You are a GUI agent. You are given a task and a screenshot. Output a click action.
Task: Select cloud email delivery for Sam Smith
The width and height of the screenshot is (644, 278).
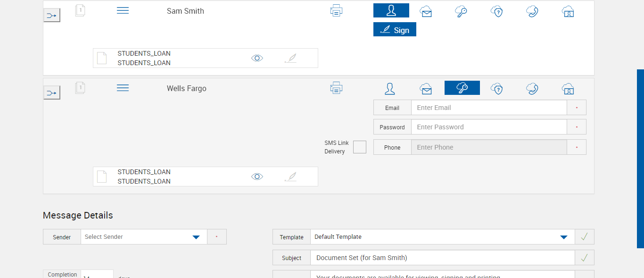(426, 11)
